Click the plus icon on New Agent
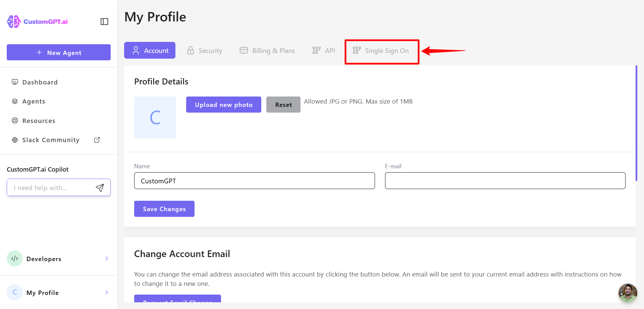The image size is (644, 309). (x=39, y=53)
